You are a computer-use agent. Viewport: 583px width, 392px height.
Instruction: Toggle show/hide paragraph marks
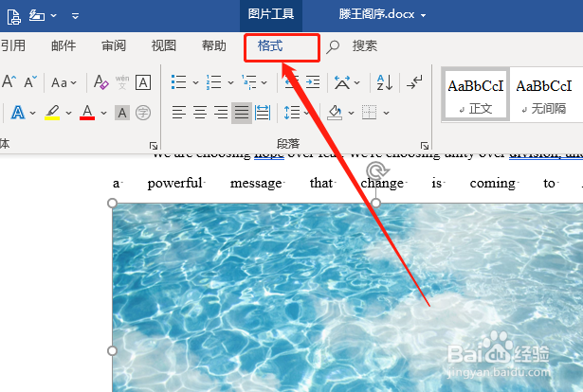click(414, 82)
